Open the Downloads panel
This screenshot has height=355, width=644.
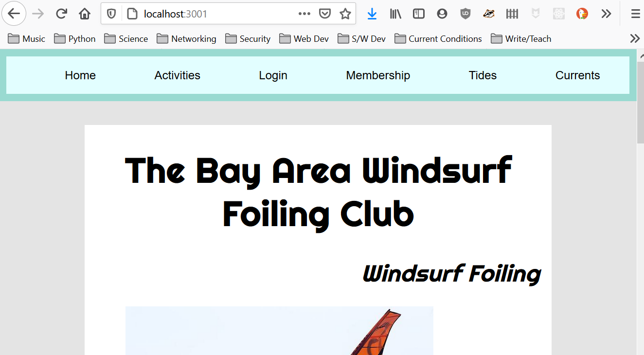tap(372, 14)
